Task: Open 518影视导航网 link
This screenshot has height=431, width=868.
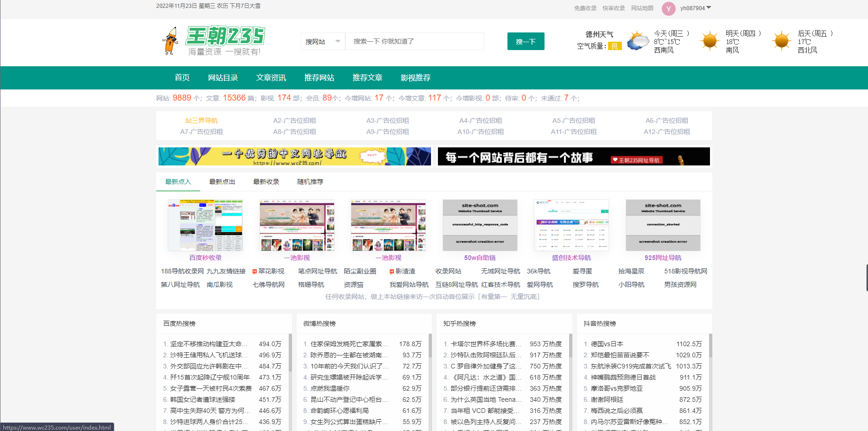Action: 685,271
